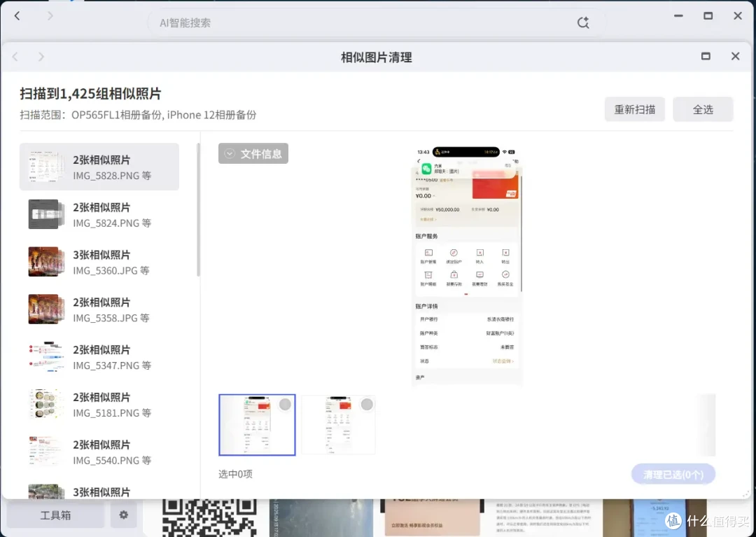
Task: Select group IMG_5828.PNG 等
Action: tap(99, 167)
